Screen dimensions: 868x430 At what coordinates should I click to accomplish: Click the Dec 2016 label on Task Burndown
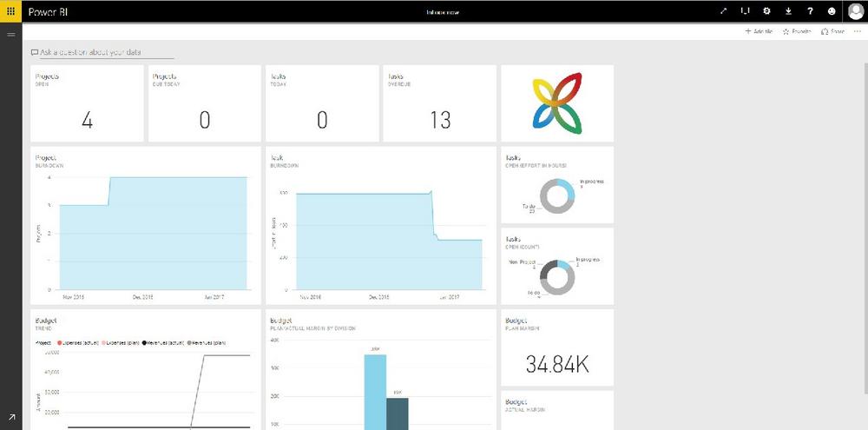(379, 298)
